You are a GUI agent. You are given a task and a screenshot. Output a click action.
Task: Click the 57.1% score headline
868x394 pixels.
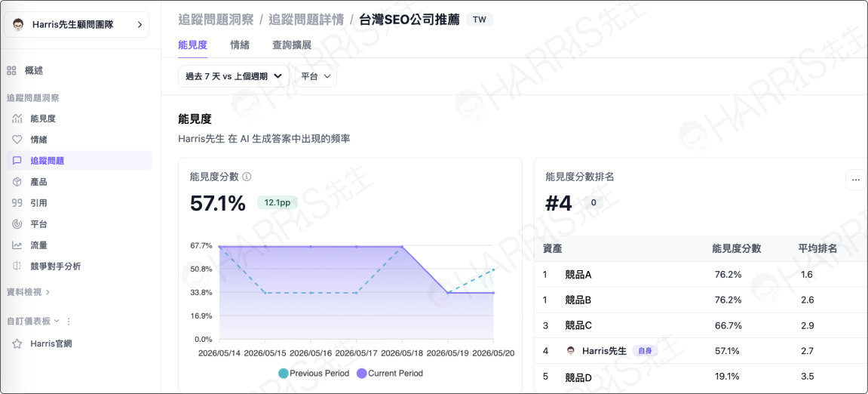tap(217, 203)
